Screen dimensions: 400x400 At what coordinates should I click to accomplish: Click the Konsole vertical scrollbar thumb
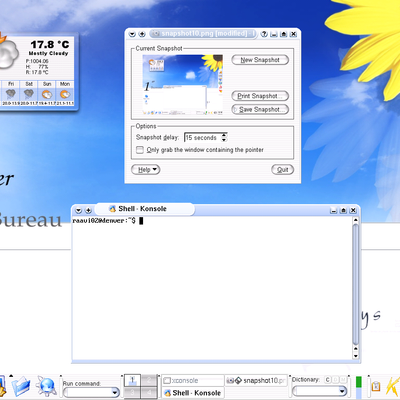tap(356, 285)
